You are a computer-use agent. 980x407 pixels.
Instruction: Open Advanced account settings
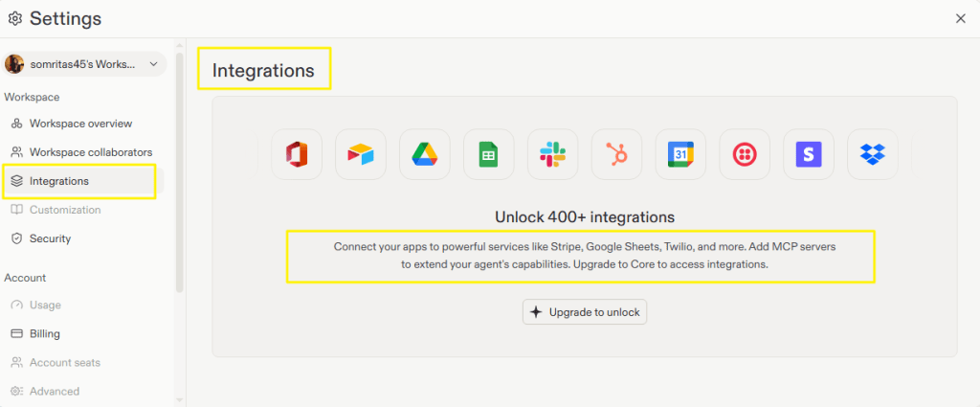pos(82,392)
